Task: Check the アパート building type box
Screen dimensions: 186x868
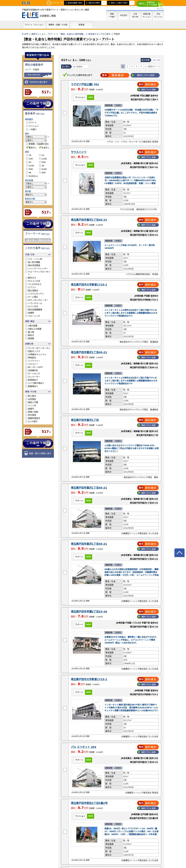Action: 27,123
